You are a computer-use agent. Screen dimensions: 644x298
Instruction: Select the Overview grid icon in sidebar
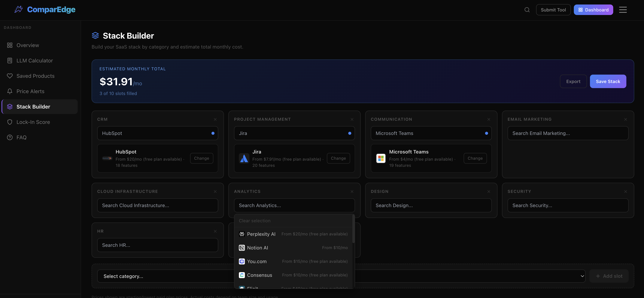(x=10, y=45)
